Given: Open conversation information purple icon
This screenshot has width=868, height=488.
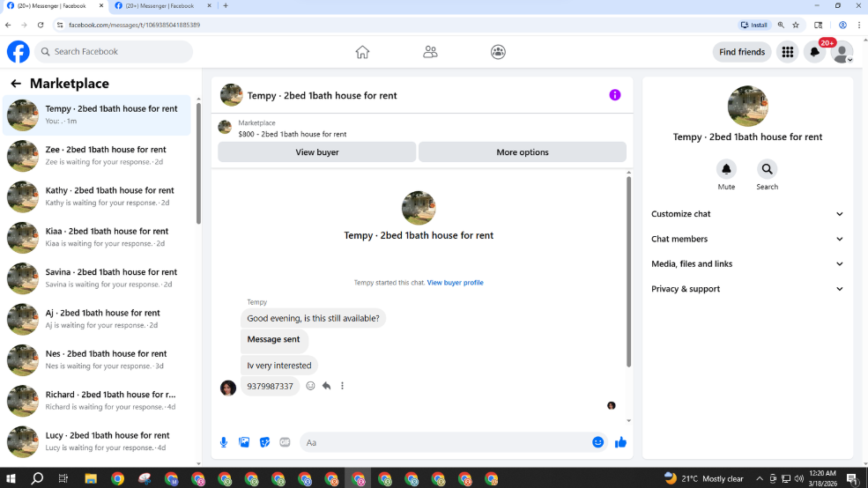Looking at the screenshot, I should click(x=614, y=95).
